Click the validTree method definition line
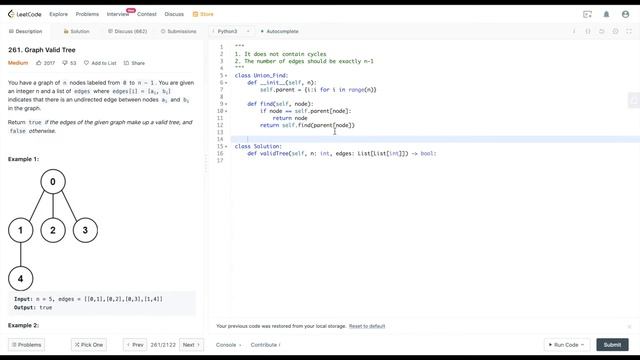This screenshot has width=640, height=360. (x=342, y=153)
